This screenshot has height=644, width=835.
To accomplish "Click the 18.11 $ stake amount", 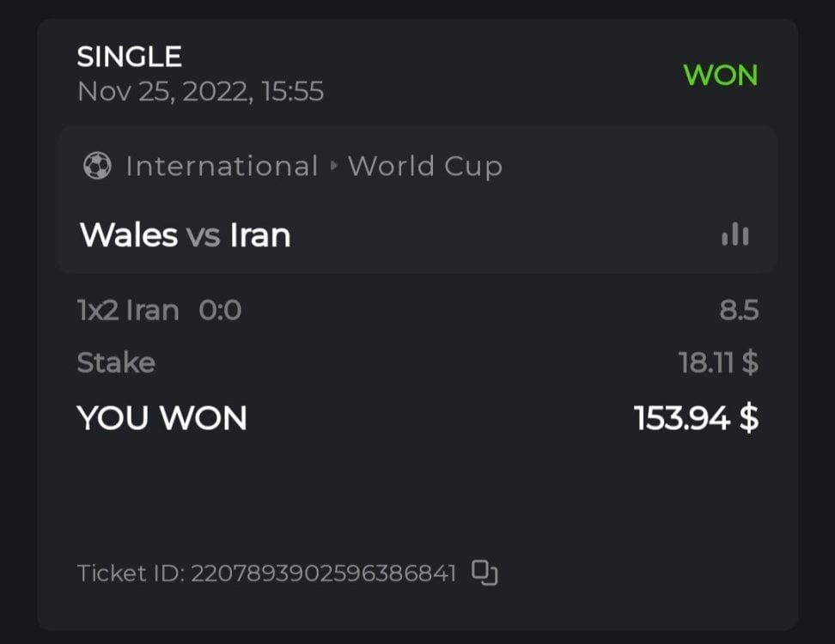I will coord(718,362).
